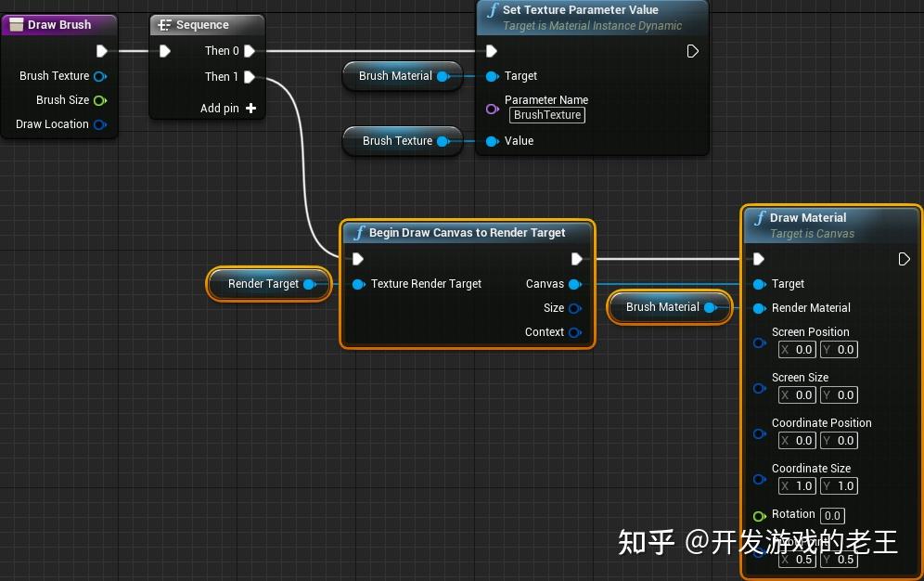Click the Render Material input pin on Draw Material
Image resolution: width=924 pixels, height=581 pixels.
click(760, 308)
